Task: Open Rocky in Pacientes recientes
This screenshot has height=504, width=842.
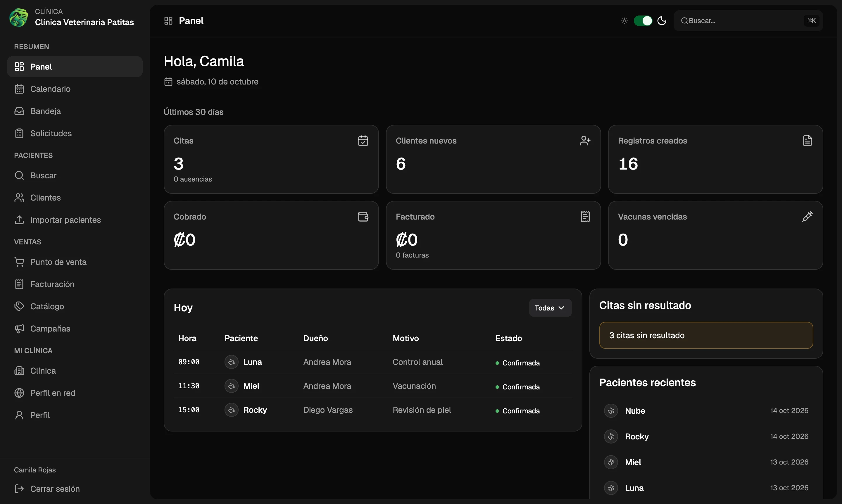Action: pos(706,436)
